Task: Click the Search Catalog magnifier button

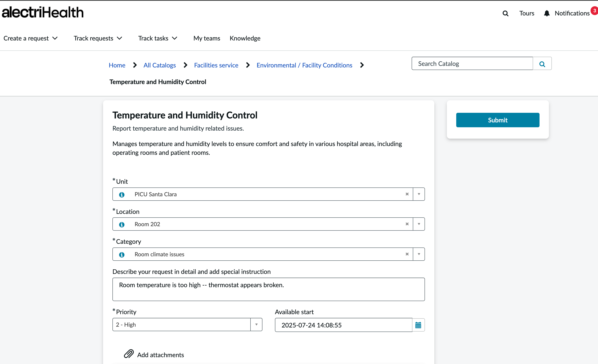Action: point(542,64)
